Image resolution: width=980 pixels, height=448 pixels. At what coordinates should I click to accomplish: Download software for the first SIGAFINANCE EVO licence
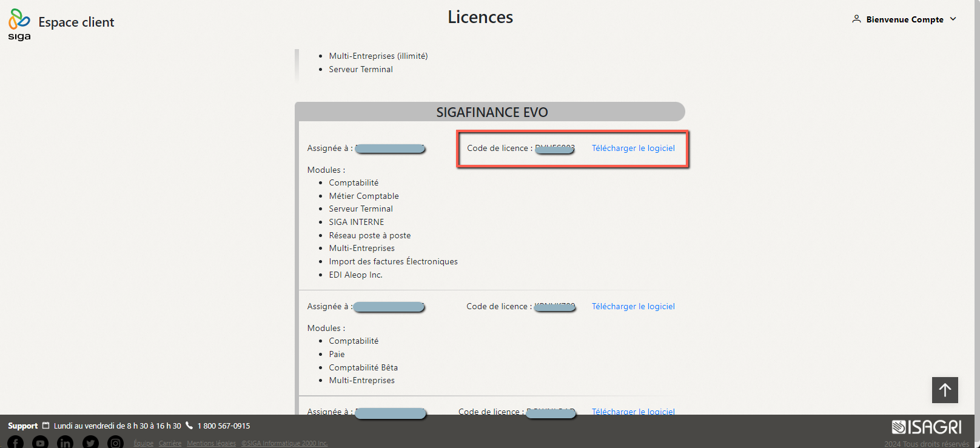[633, 148]
